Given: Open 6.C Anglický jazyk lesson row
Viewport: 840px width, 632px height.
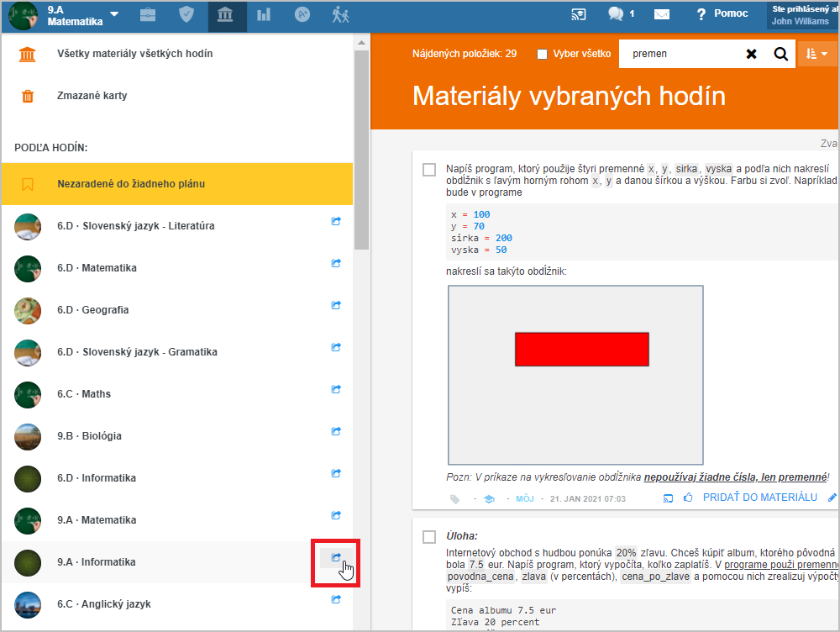Looking at the screenshot, I should [177, 604].
